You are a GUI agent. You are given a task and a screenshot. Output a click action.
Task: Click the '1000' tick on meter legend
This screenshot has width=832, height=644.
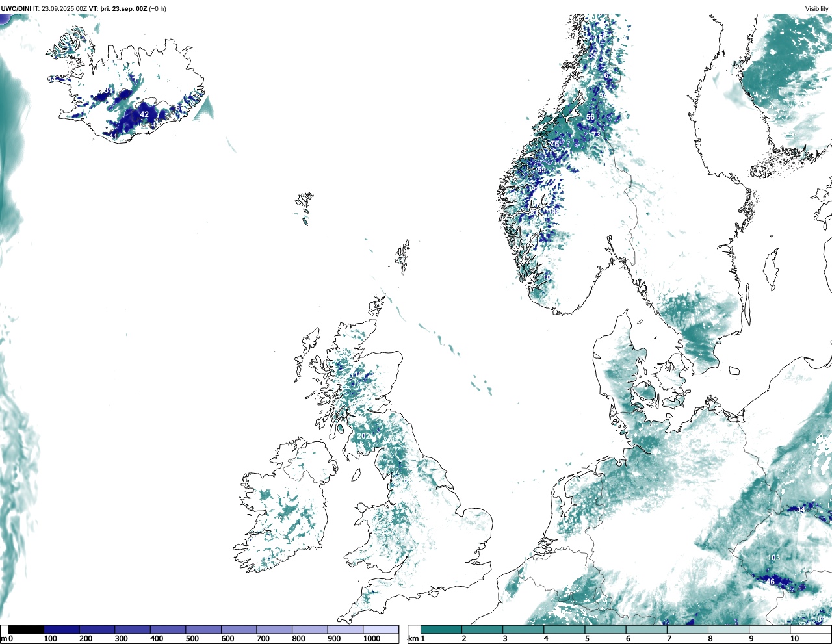point(372,639)
